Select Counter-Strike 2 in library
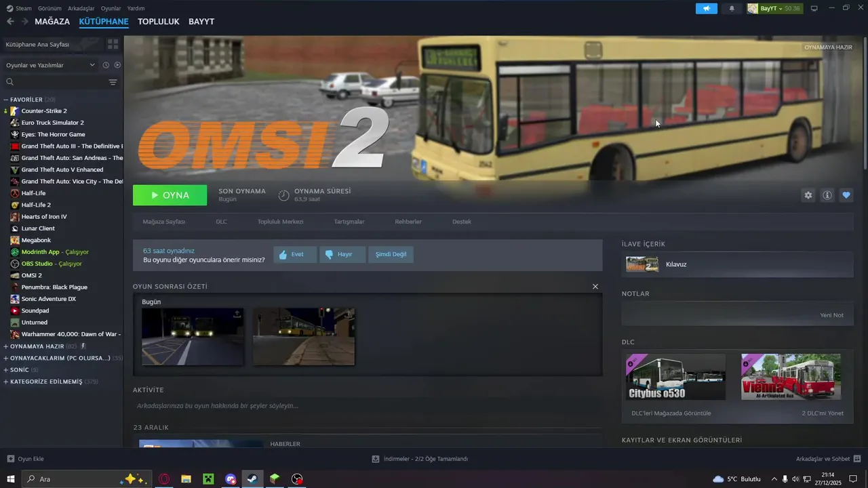The image size is (868, 488). (x=44, y=110)
